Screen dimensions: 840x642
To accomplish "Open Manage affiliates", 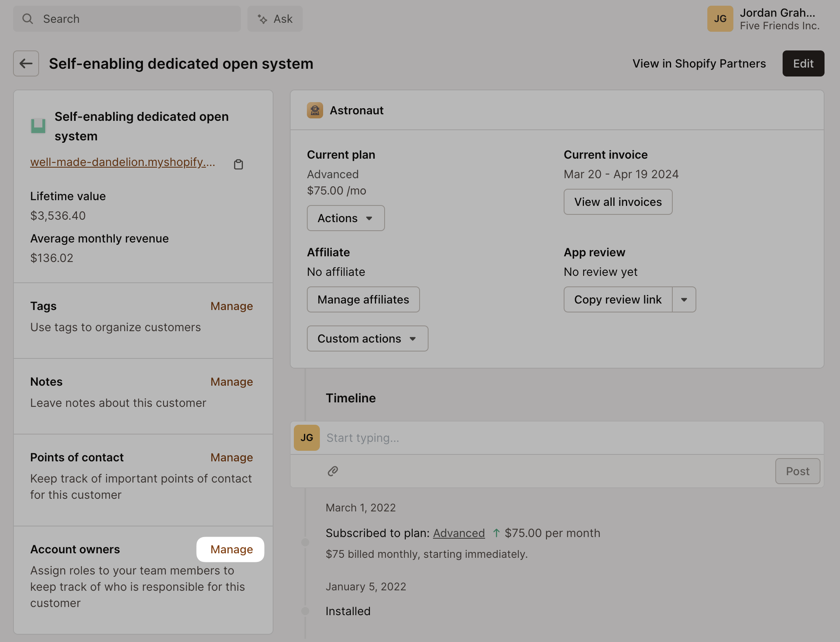I will point(363,299).
